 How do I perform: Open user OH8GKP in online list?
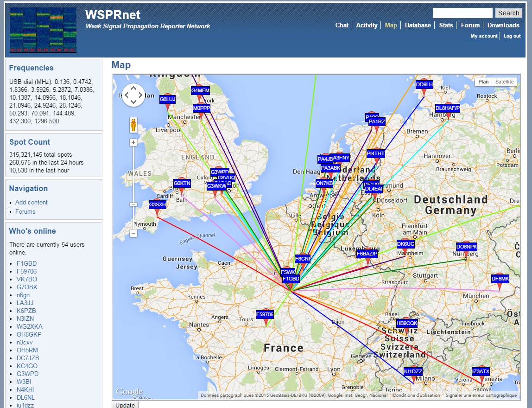(29, 334)
